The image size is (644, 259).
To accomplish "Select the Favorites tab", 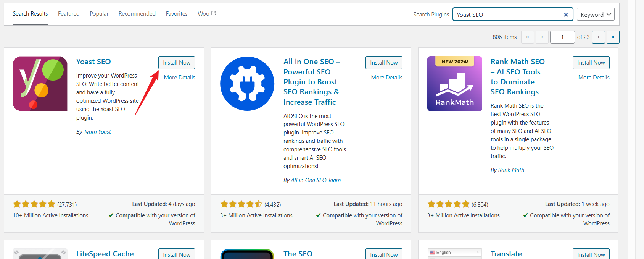I will (177, 14).
